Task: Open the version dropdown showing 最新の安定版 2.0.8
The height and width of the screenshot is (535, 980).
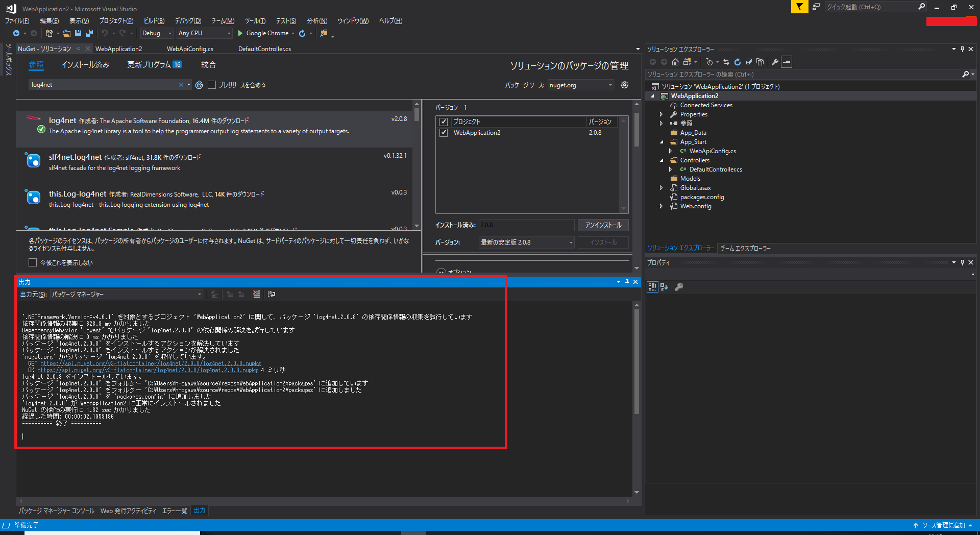Action: tap(527, 242)
